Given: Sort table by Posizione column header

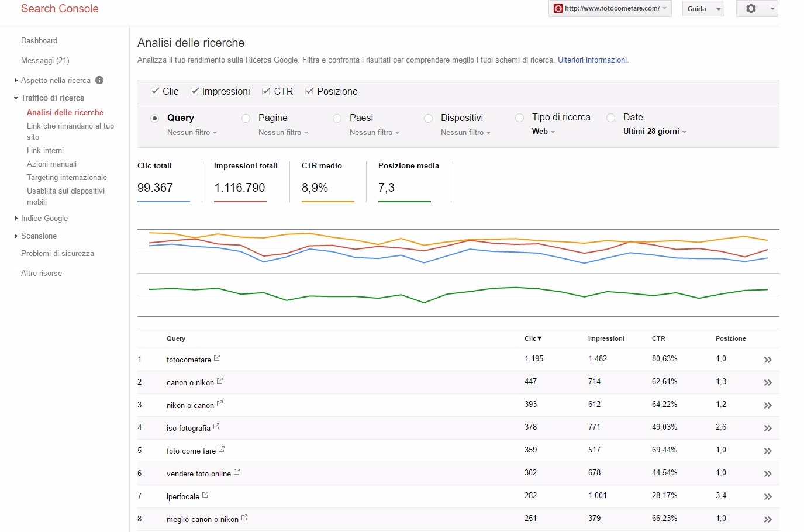Looking at the screenshot, I should (x=731, y=338).
